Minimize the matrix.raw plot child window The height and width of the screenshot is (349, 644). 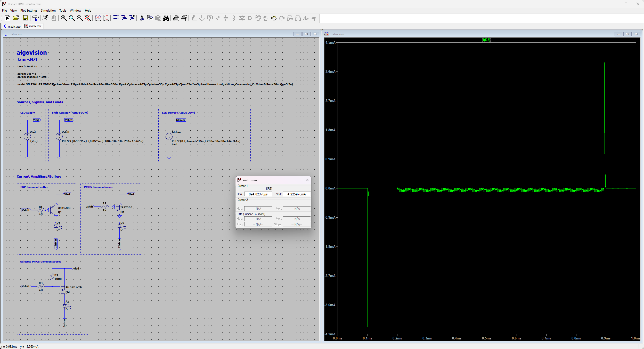pyautogui.click(x=618, y=34)
